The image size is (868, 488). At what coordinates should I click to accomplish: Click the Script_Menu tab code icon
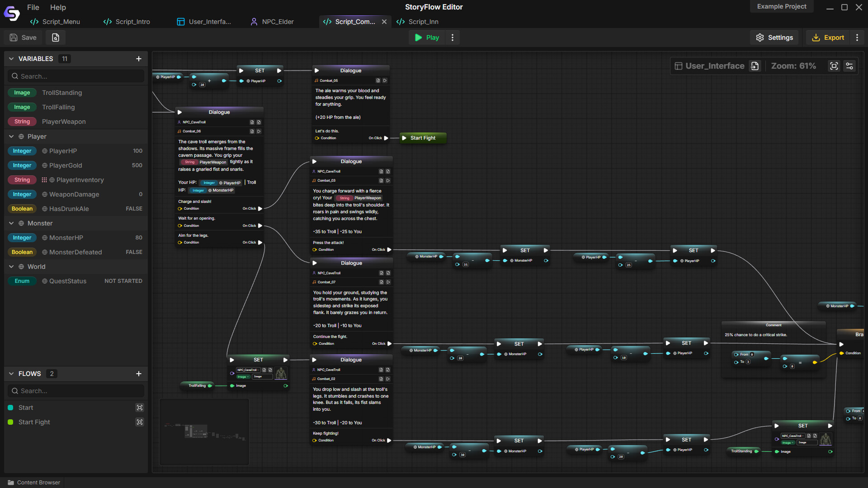click(34, 22)
